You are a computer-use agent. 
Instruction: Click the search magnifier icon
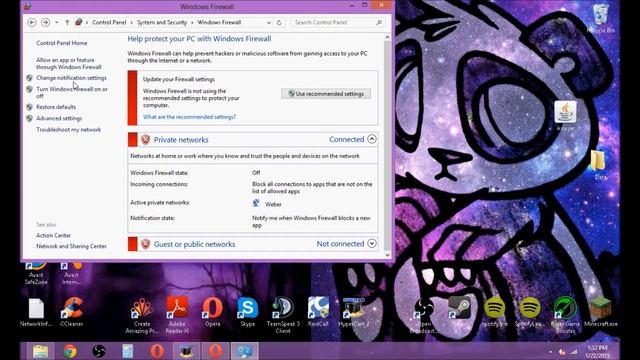click(x=379, y=22)
